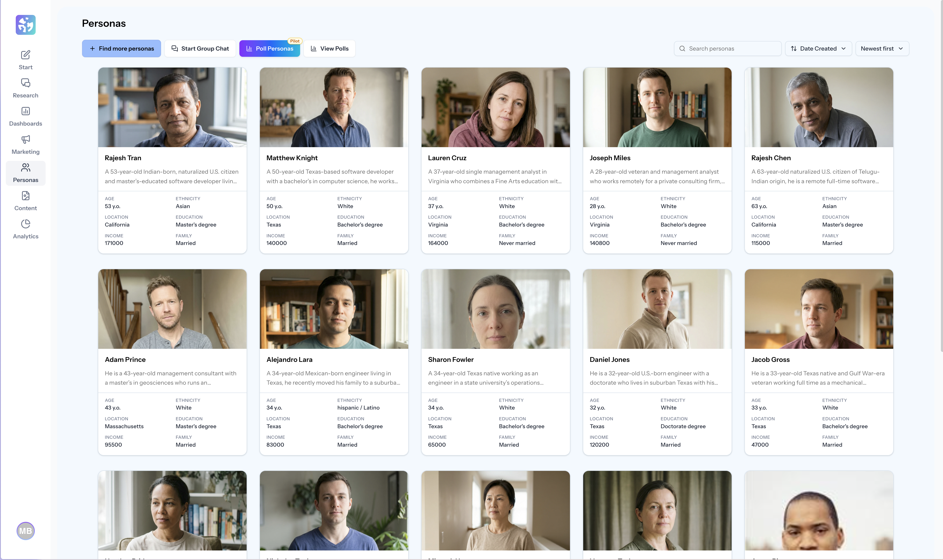Click the Alejandro Lara name
The width and height of the screenshot is (943, 560).
coord(289,360)
